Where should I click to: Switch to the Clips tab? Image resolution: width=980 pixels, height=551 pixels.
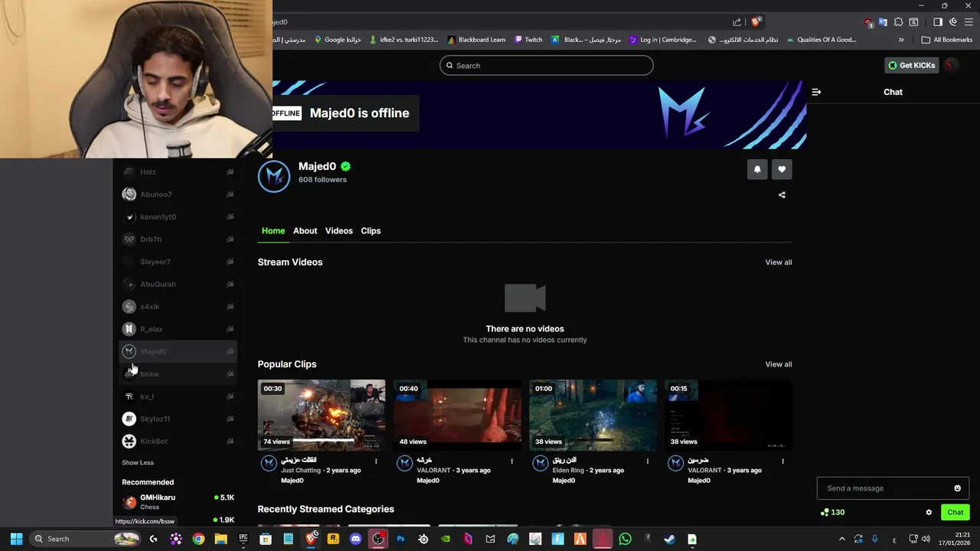(371, 231)
